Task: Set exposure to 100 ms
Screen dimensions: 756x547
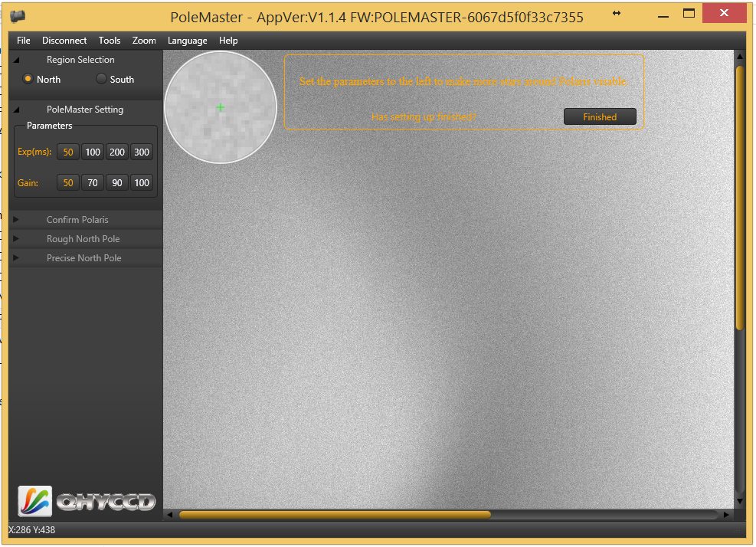Action: tap(93, 152)
